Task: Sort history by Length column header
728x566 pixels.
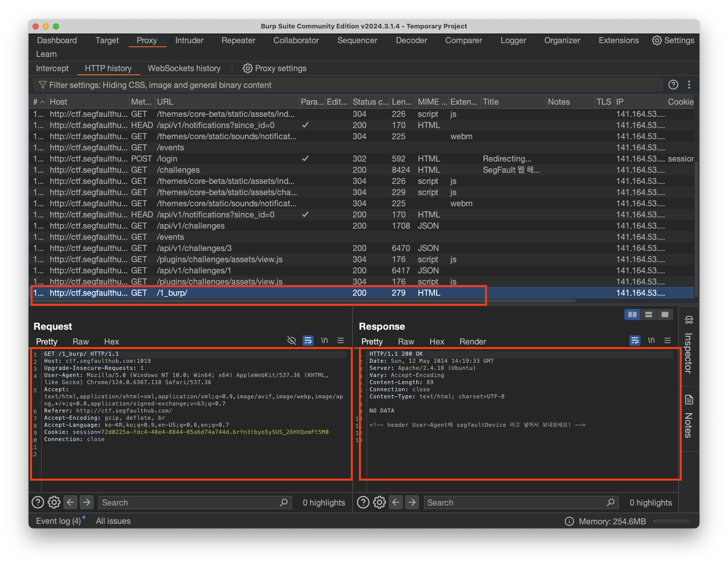Action: [x=402, y=102]
